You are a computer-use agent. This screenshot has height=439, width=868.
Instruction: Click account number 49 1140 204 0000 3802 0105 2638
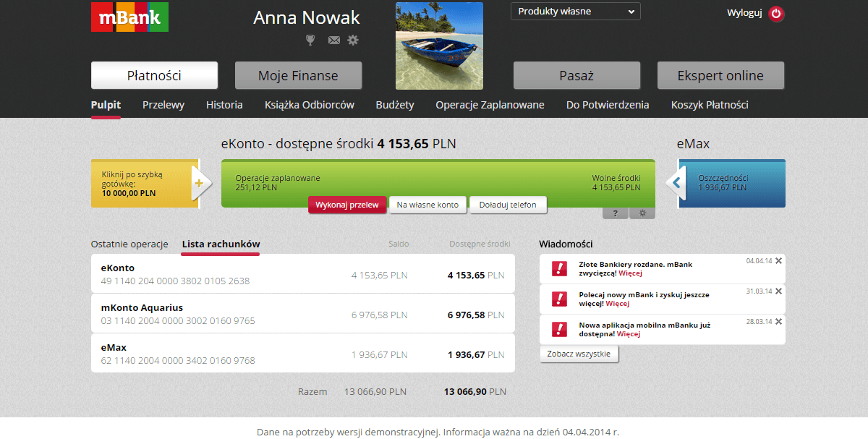[175, 281]
